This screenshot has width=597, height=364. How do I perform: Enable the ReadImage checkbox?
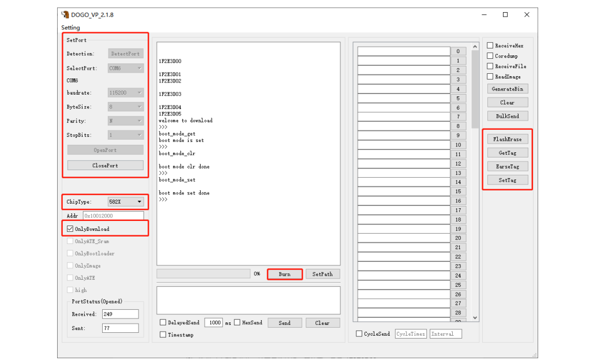[x=490, y=76]
